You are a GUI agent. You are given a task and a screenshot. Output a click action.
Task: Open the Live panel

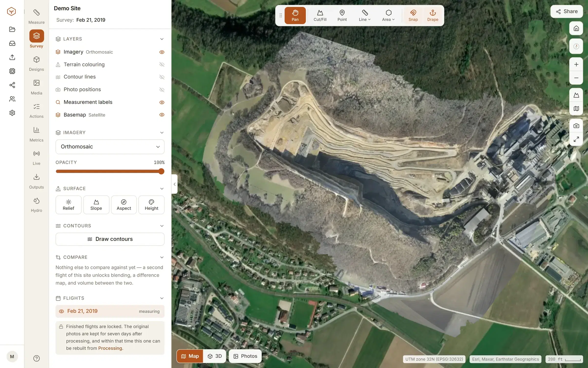(x=37, y=158)
